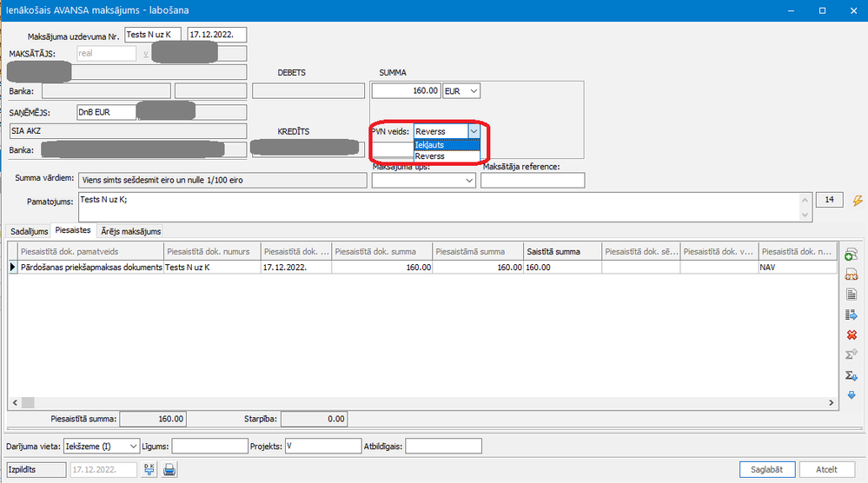Open the Darījuma vieta dropdown
This screenshot has width=868, height=483.
[x=133, y=446]
